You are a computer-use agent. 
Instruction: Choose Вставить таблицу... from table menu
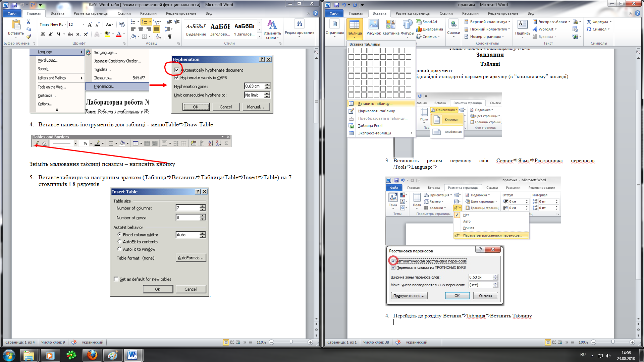(381, 104)
